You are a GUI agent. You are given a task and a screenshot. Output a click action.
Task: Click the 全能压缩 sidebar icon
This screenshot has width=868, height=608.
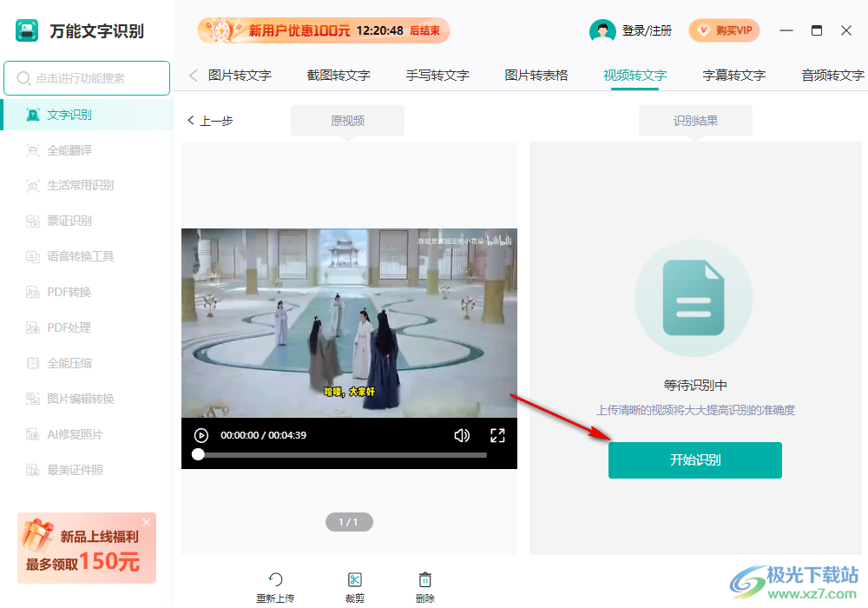33,363
